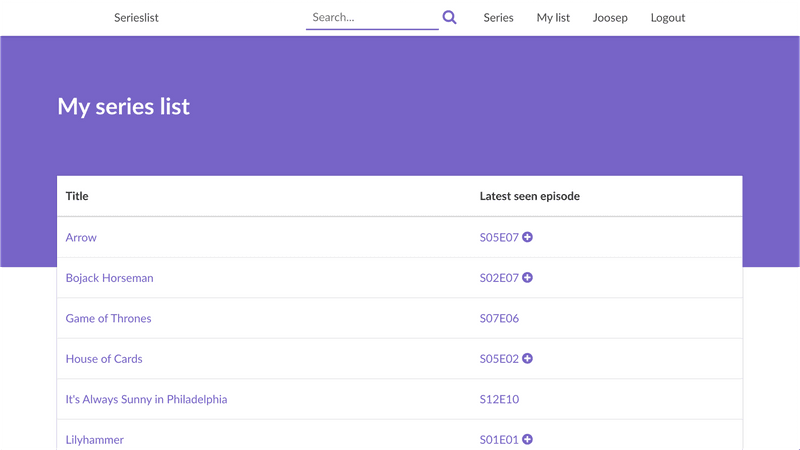Open the Series menu item

pos(498,18)
